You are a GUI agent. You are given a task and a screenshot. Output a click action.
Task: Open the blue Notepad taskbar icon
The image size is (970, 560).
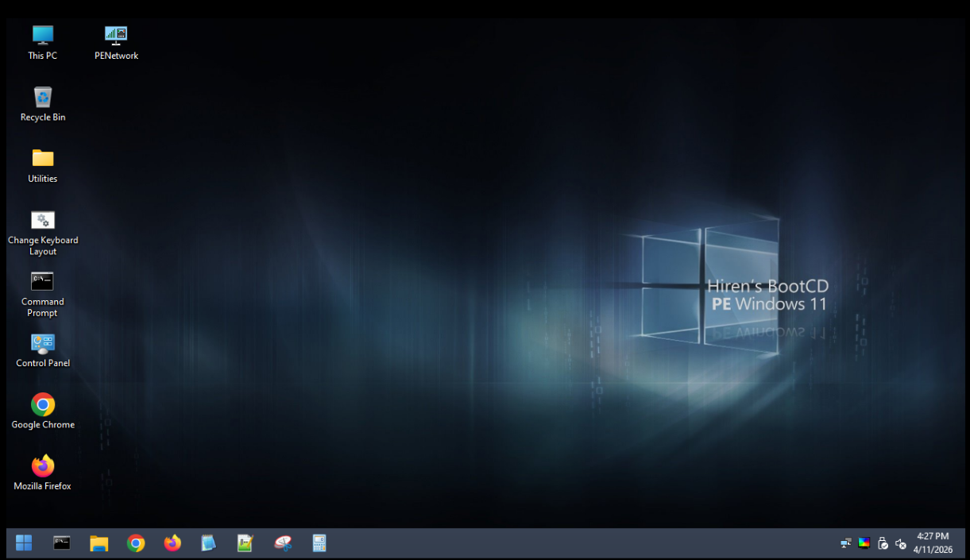coord(208,543)
